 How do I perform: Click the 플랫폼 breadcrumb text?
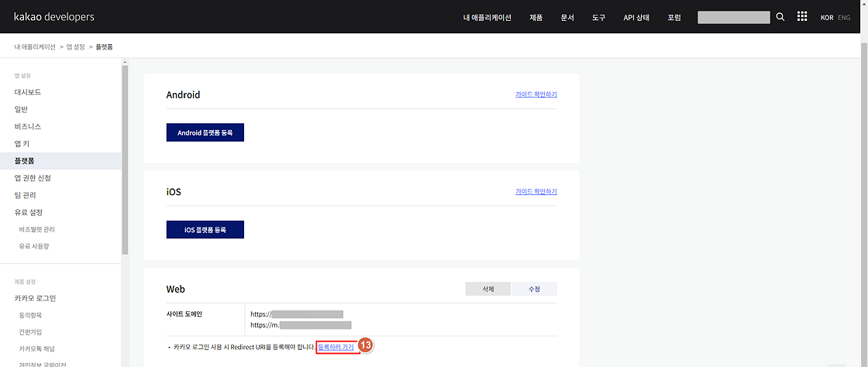click(104, 47)
